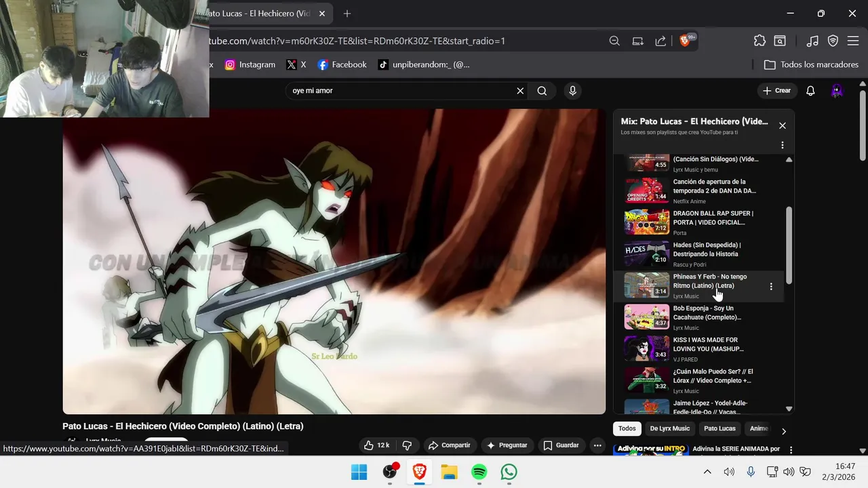
Task: Play Bob Esponja Soy Un Cacahuate
Action: [698, 317]
